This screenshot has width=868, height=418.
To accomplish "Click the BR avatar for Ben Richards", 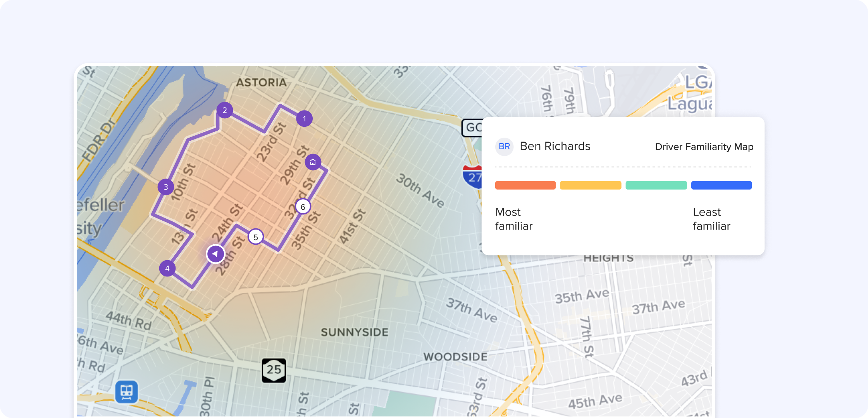I will [504, 147].
